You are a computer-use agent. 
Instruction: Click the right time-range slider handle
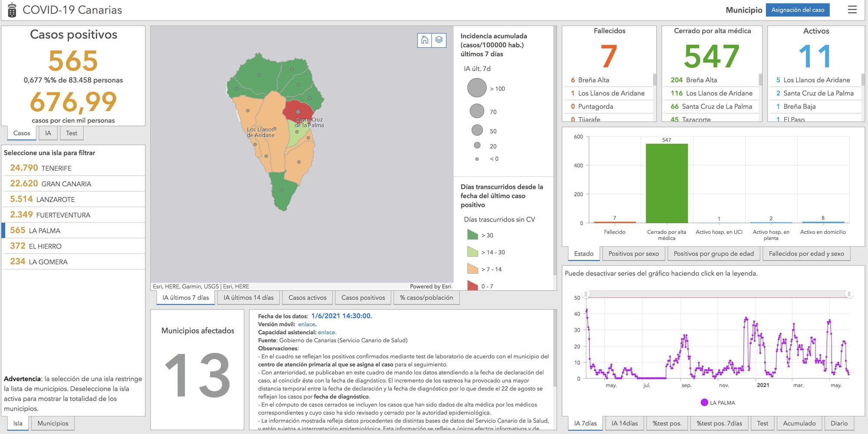pos(849,294)
